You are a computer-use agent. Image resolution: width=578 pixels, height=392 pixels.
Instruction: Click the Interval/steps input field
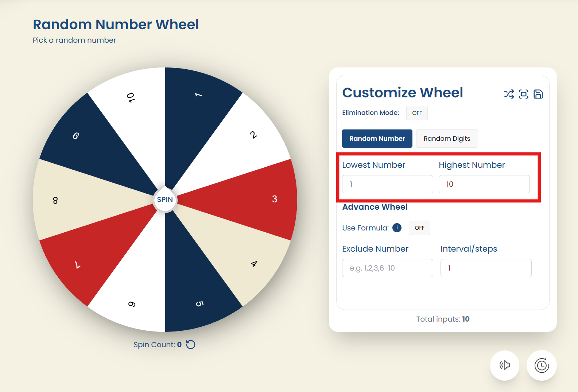point(486,268)
